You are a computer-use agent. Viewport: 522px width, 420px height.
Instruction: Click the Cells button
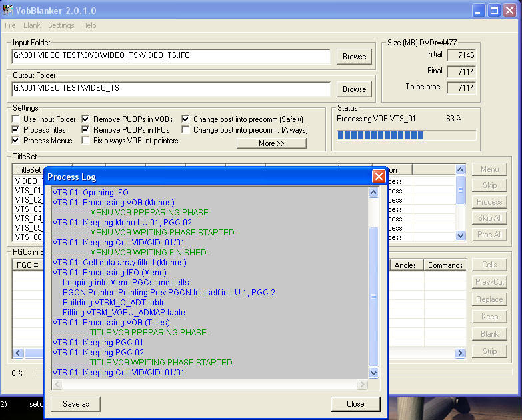(x=489, y=265)
